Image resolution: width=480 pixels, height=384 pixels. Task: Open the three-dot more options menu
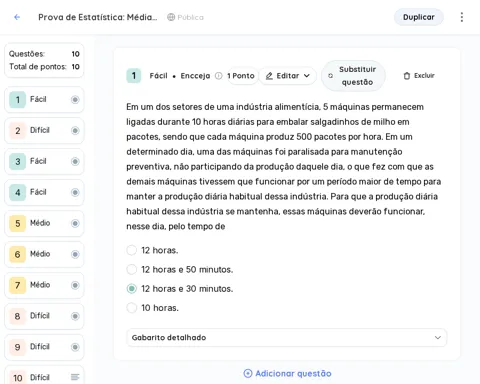tap(462, 17)
